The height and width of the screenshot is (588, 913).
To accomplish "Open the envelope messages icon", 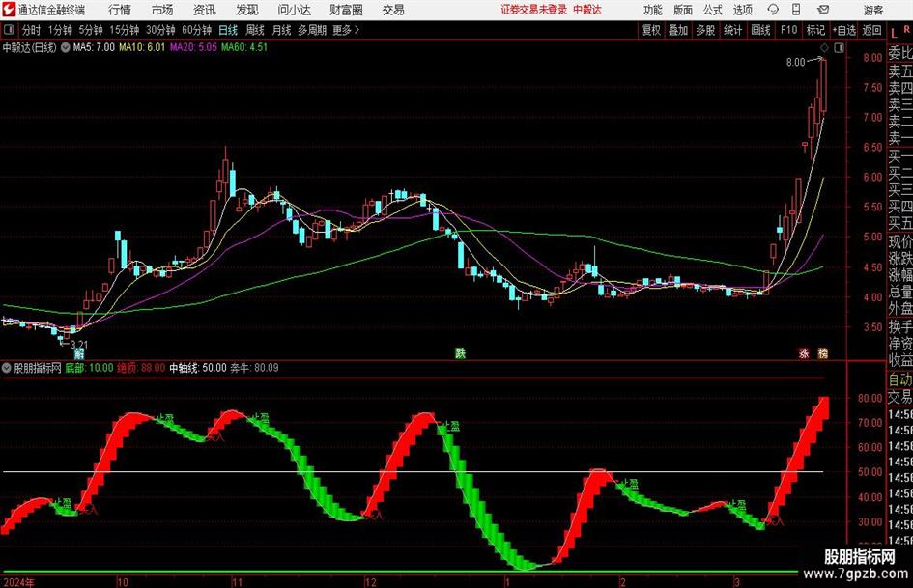I will click(823, 10).
